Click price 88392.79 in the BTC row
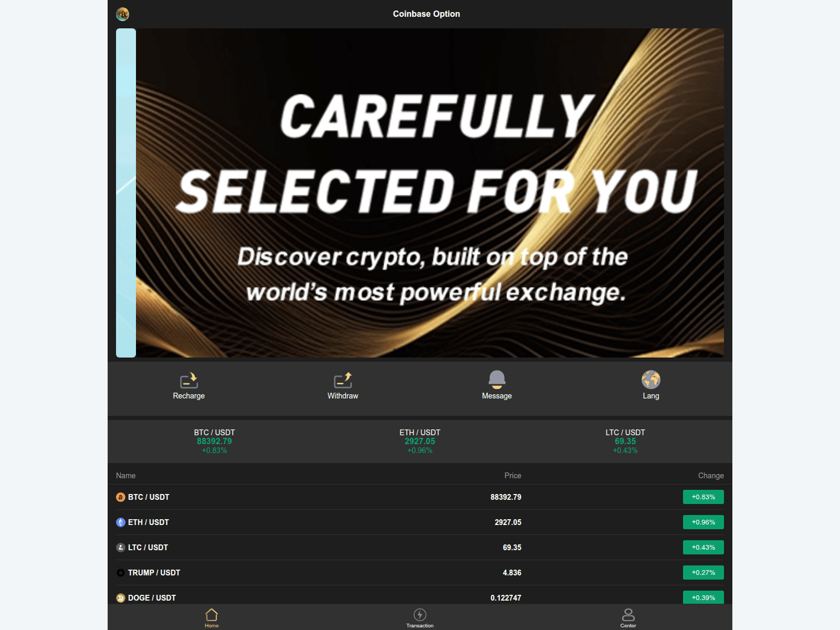The height and width of the screenshot is (630, 840). point(506,497)
